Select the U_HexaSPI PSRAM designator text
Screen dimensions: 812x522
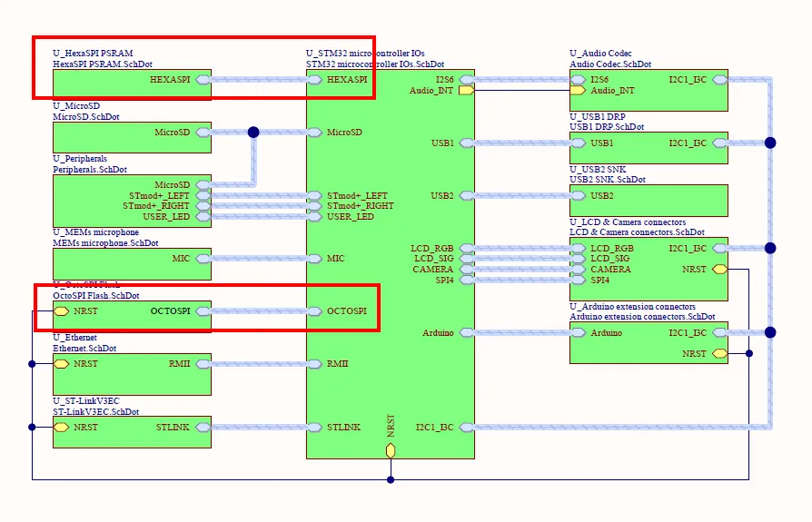coord(93,54)
